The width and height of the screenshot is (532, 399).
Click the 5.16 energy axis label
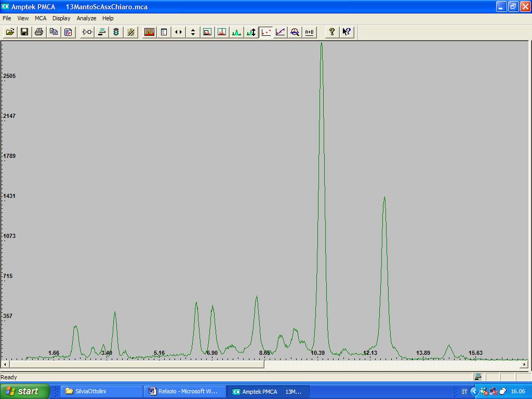(159, 353)
